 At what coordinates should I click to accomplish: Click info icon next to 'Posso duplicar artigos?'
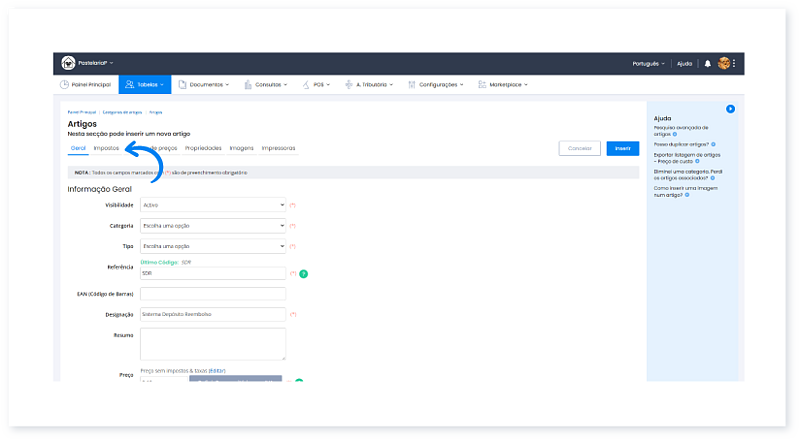713,144
